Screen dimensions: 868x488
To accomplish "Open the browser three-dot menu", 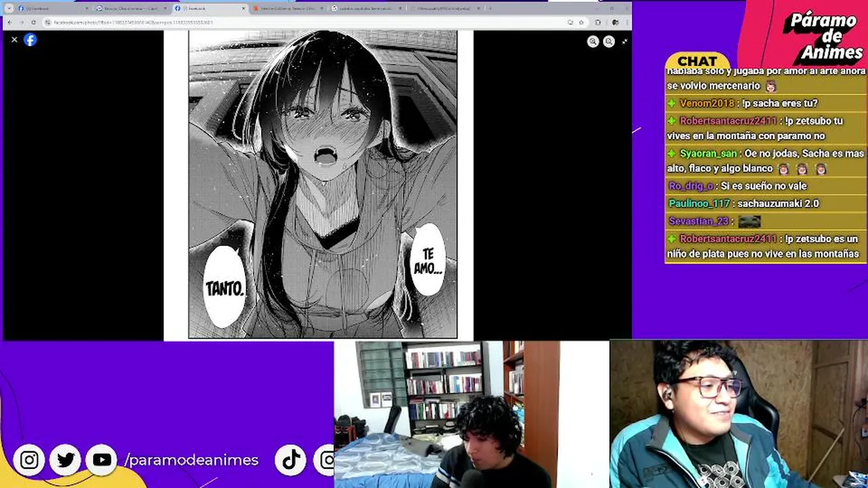I will [626, 22].
